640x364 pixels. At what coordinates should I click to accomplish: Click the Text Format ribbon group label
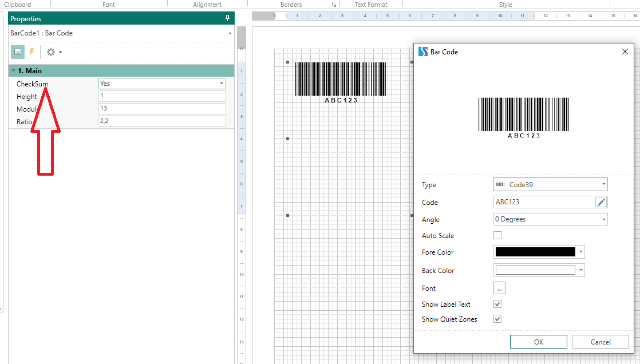coord(370,5)
